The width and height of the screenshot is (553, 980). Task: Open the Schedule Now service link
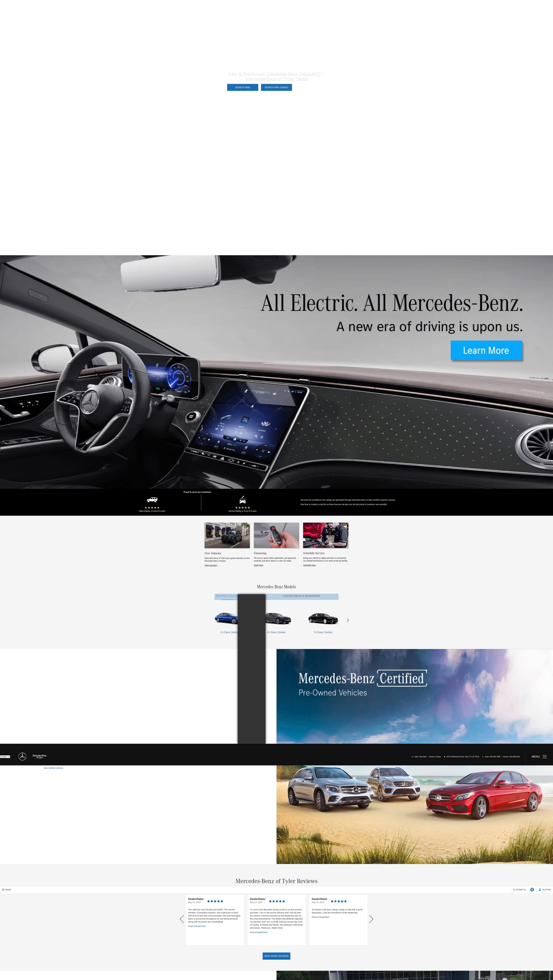click(x=309, y=565)
